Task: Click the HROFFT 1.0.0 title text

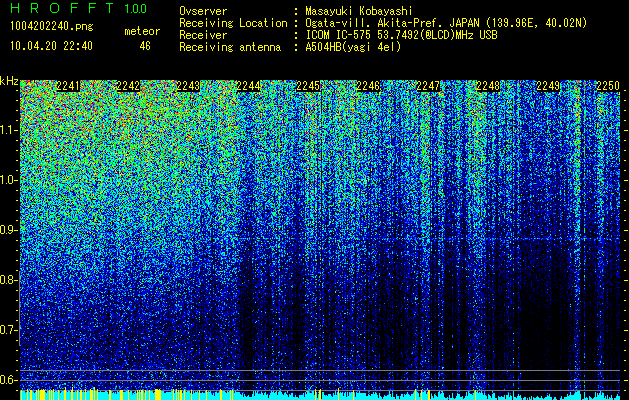Action: 78,8
